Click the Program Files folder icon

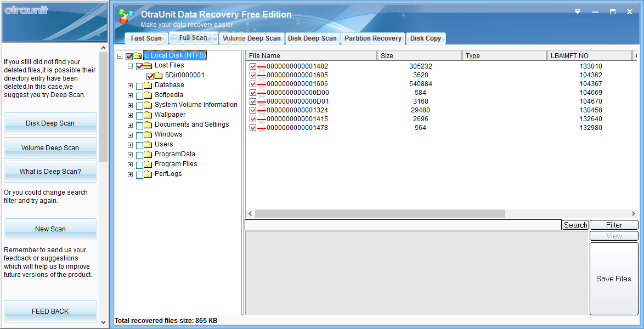pyautogui.click(x=148, y=164)
